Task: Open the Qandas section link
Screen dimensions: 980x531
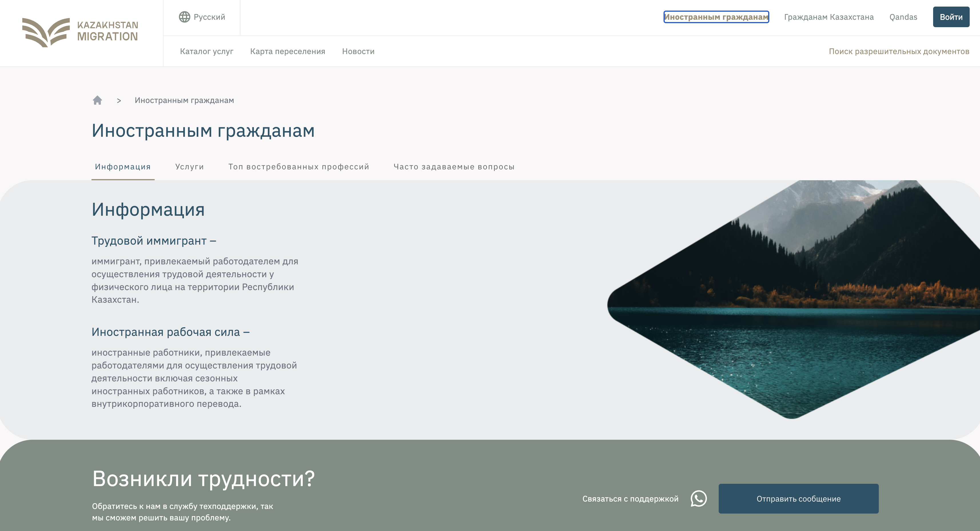Action: point(903,17)
